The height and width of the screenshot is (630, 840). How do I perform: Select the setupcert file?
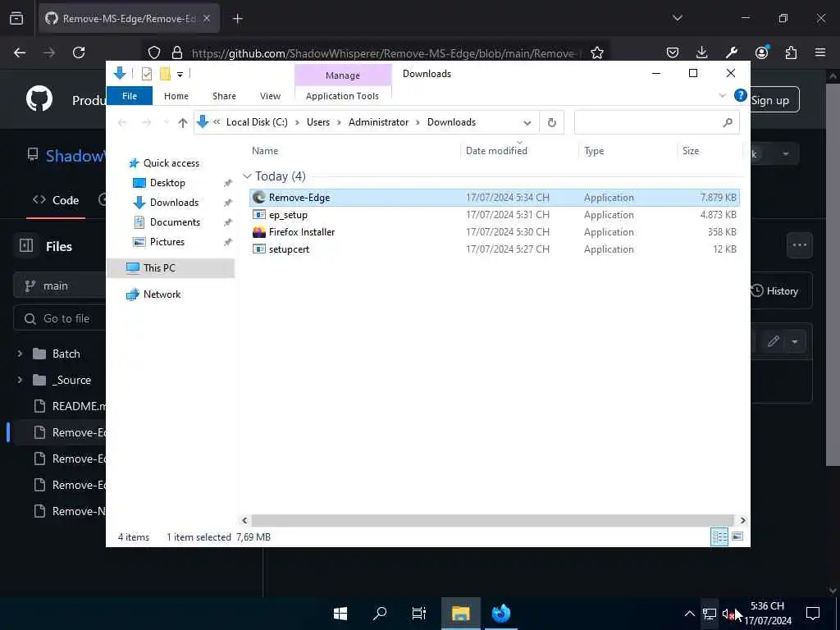(x=494, y=249)
